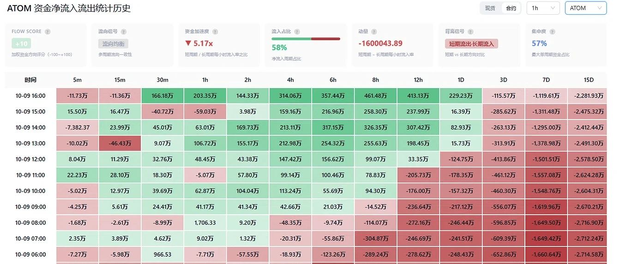Select the 10-09 10:00 row label
The width and height of the screenshot is (644, 264).
click(x=30, y=191)
